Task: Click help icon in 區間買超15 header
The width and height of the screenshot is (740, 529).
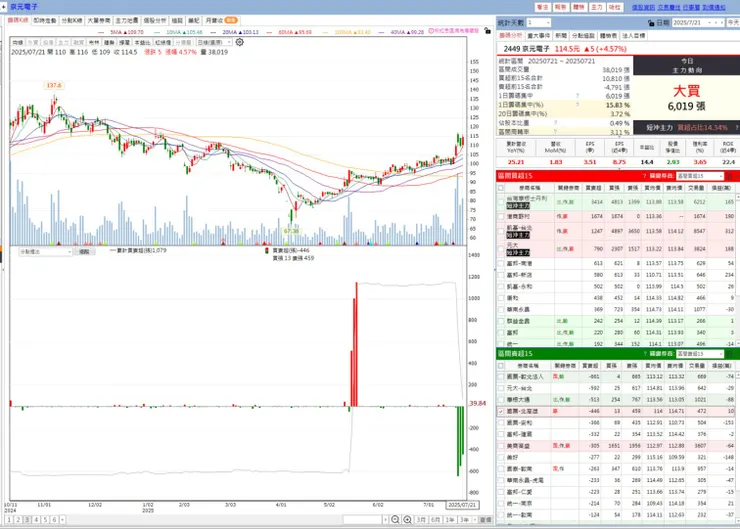Action: (x=645, y=176)
